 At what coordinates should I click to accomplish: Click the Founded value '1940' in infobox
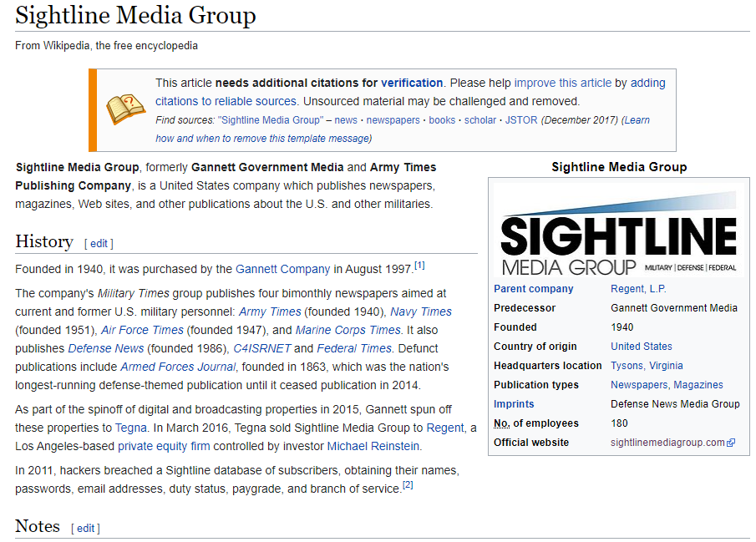(622, 327)
